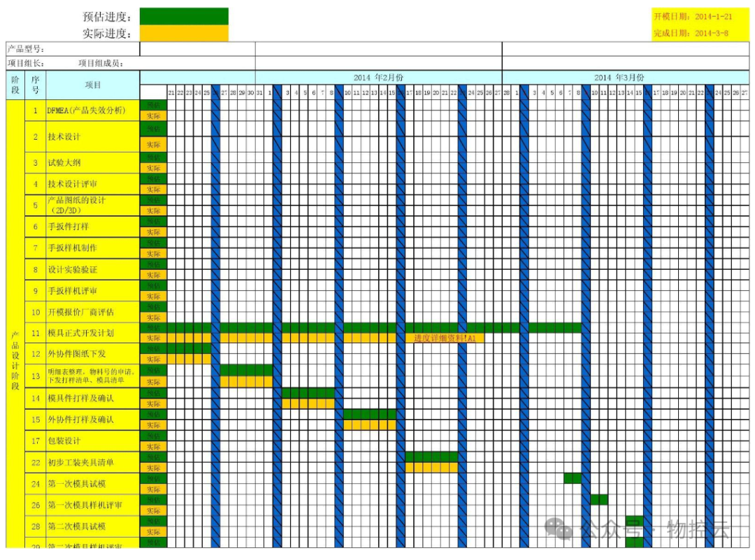Click the green planned bar for 初步工装夹具清单
Image resolution: width=755 pixels, height=560 pixels.
coord(431,457)
